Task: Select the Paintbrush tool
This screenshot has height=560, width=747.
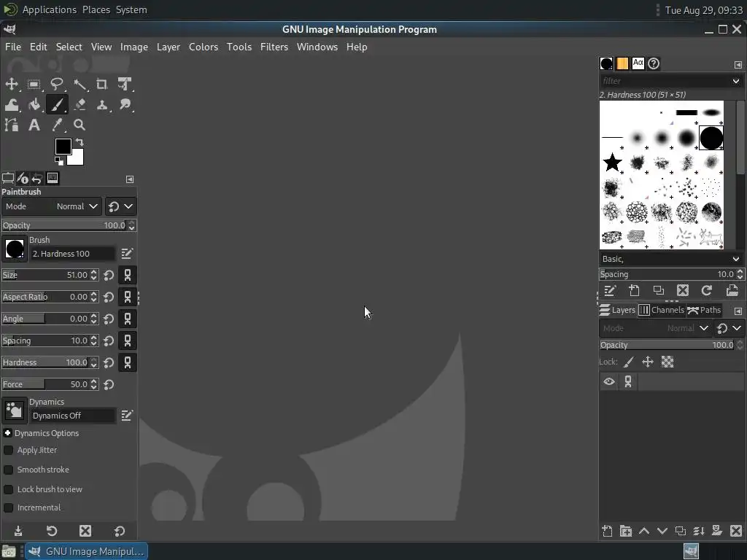Action: [x=57, y=105]
